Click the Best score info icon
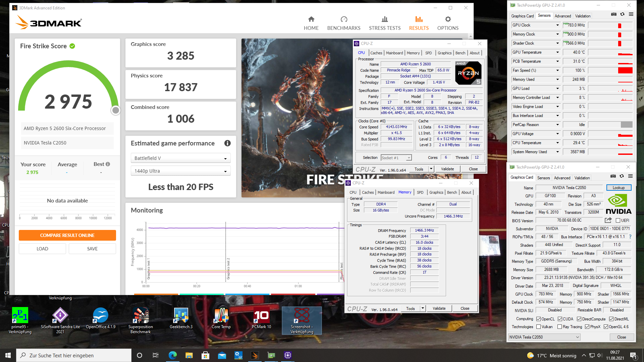Image resolution: width=644 pixels, height=362 pixels. pyautogui.click(x=108, y=164)
